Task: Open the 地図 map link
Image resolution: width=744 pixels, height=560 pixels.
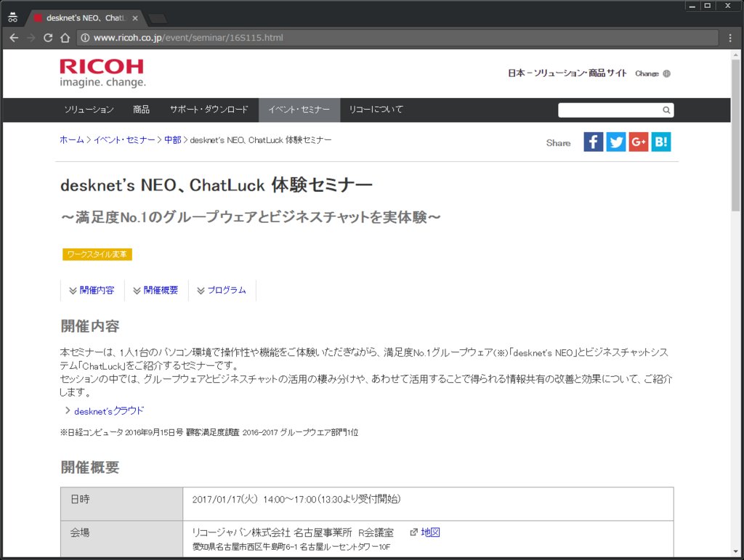Action: pos(430,532)
